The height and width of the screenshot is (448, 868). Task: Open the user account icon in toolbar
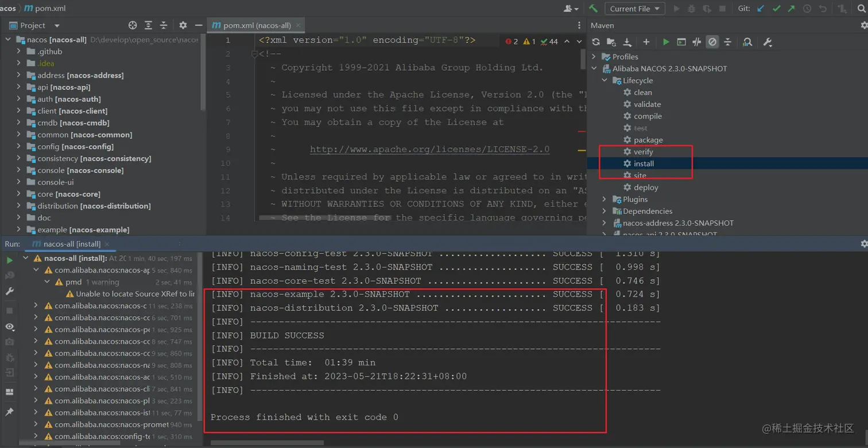coord(571,9)
